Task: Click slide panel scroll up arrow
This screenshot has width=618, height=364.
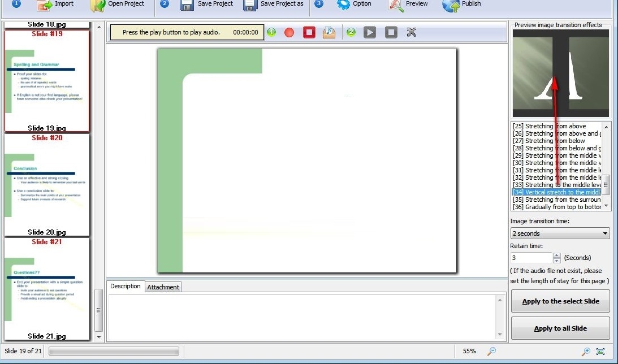Action: coord(99,27)
